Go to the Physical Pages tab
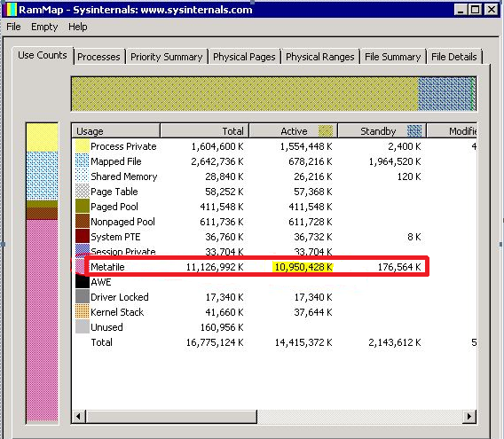Screen dimensions: 504x439 [244, 57]
